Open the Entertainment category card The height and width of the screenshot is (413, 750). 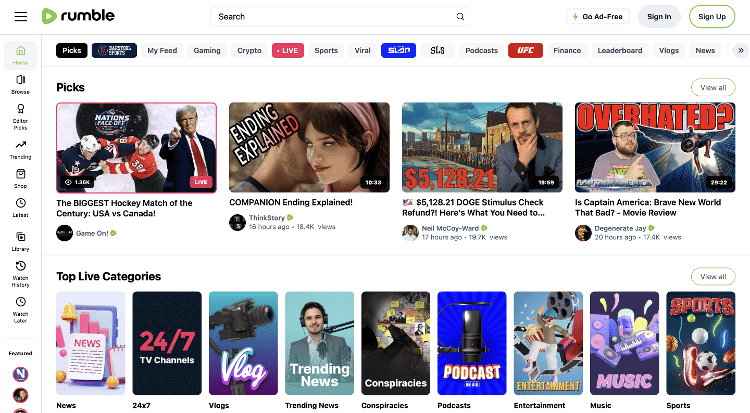click(x=548, y=343)
